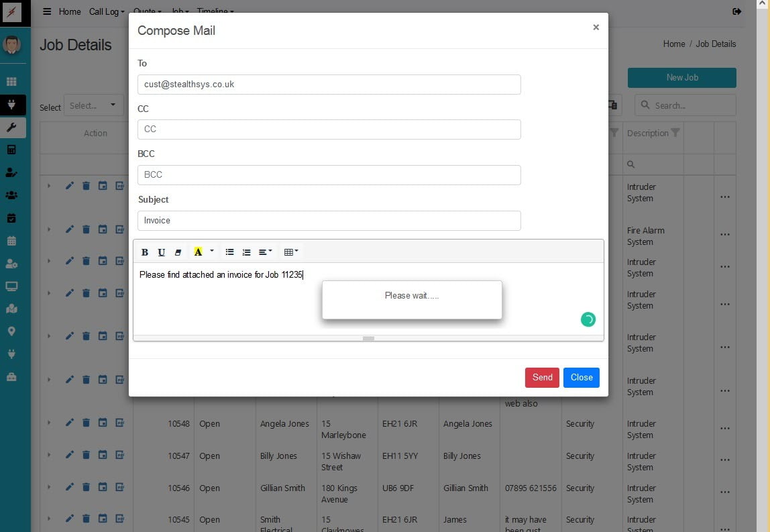Insert a bulleted unordered list
Screen dimensions: 770x532
(229, 252)
